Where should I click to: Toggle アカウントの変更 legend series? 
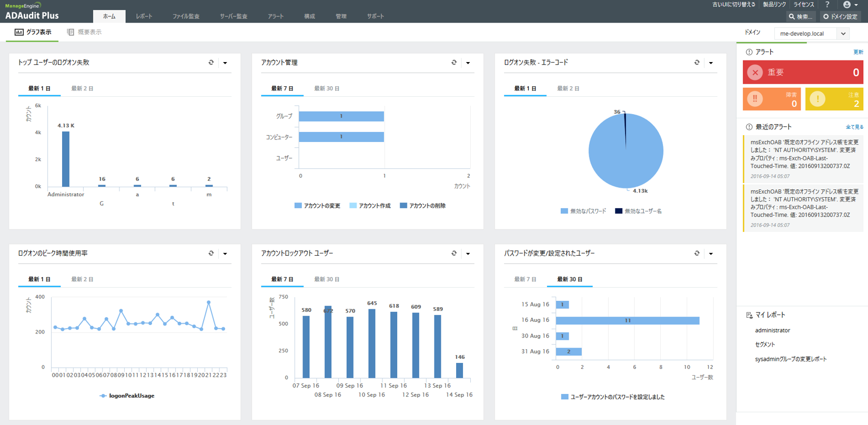pos(317,206)
